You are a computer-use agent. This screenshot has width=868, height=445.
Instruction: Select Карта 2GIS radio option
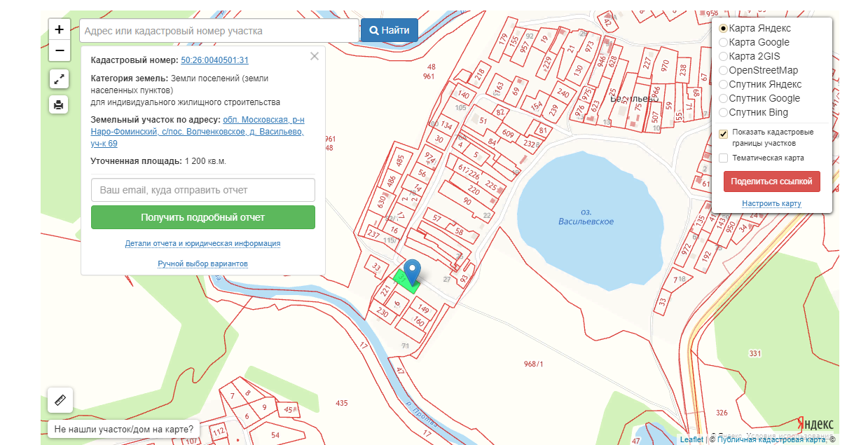[724, 56]
